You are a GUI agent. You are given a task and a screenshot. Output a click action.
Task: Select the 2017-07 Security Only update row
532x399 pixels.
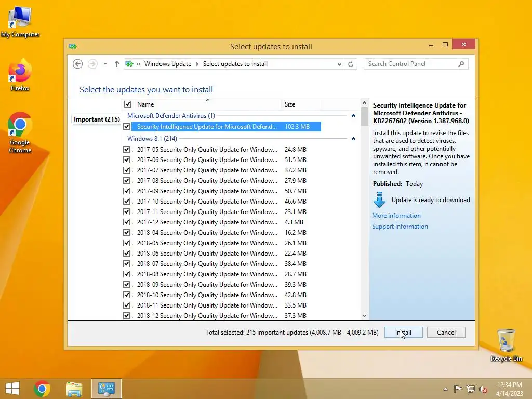coord(221,170)
